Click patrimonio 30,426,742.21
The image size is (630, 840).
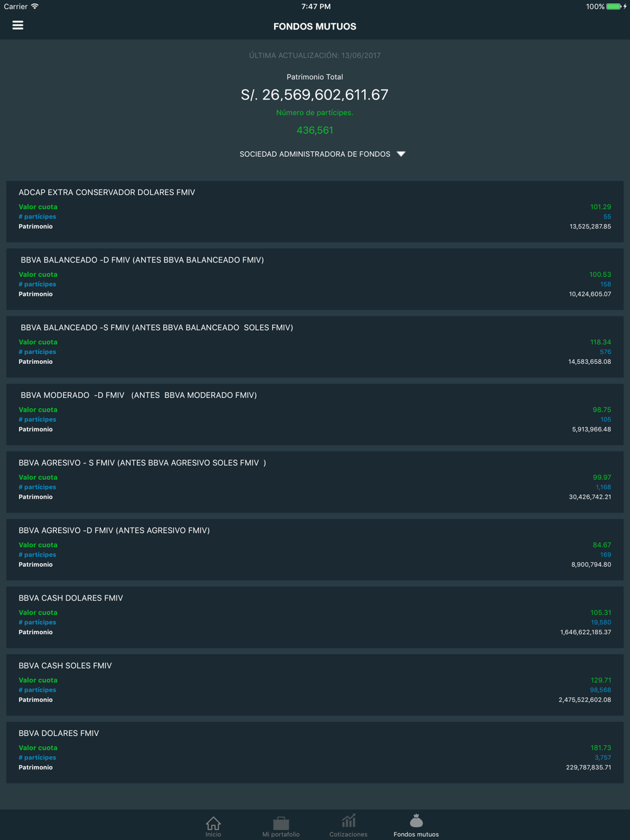pyautogui.click(x=590, y=497)
